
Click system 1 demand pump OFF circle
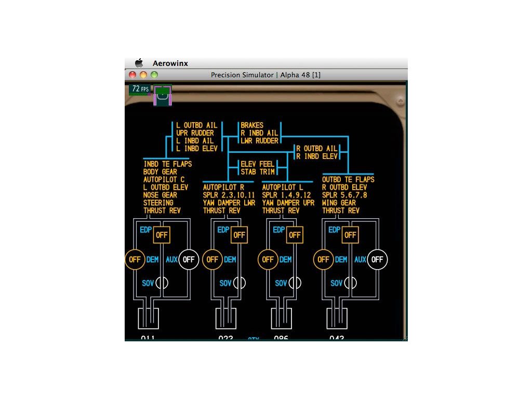135,260
